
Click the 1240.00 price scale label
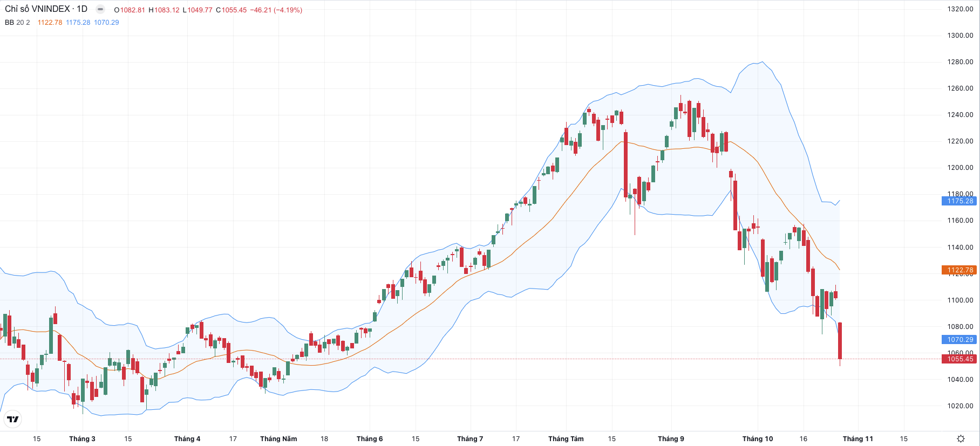pyautogui.click(x=960, y=114)
